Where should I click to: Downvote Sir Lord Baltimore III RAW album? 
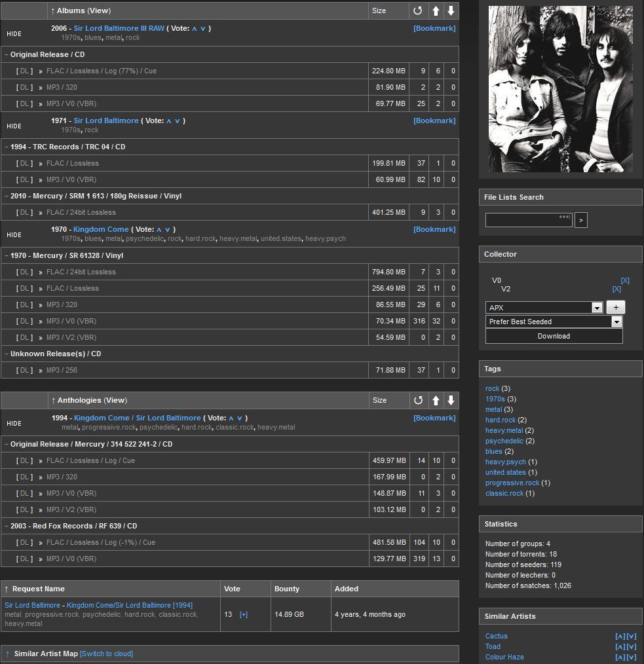(203, 28)
